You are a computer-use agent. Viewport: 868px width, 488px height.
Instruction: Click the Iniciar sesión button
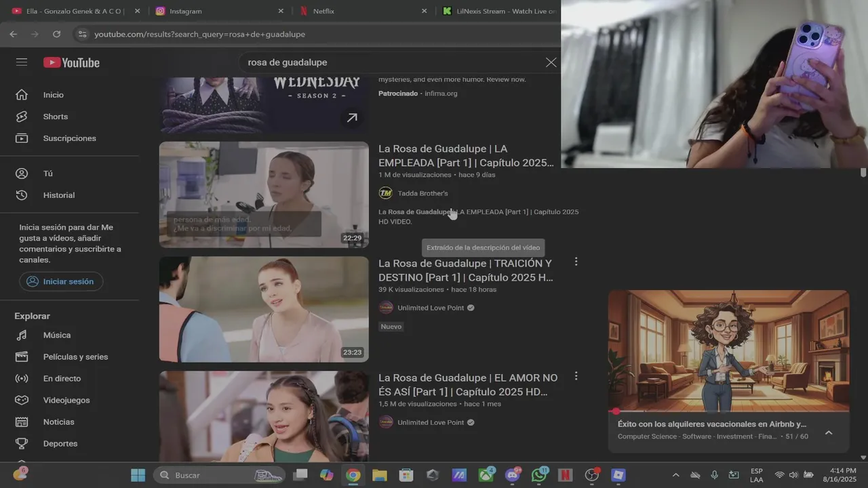pos(61,281)
